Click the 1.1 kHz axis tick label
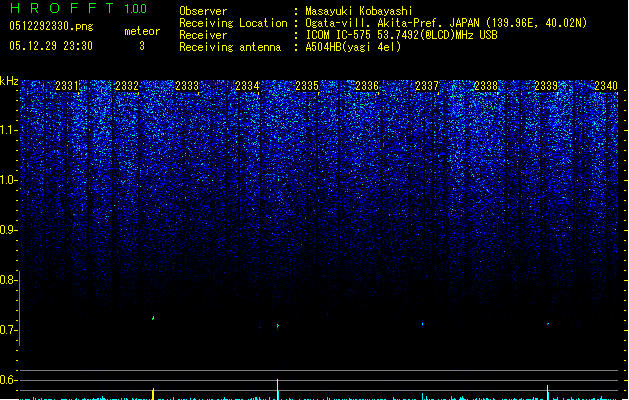 click(8, 130)
